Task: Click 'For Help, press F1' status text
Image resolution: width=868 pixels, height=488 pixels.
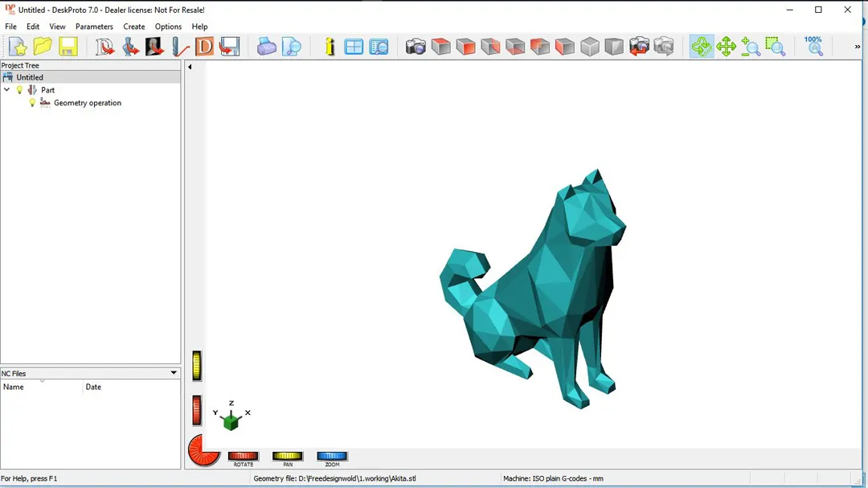Action: pos(29,478)
